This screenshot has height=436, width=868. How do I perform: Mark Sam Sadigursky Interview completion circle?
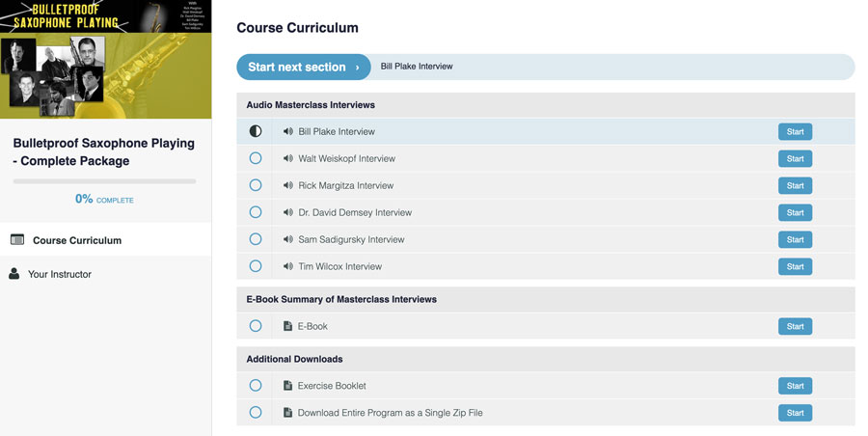tap(256, 239)
